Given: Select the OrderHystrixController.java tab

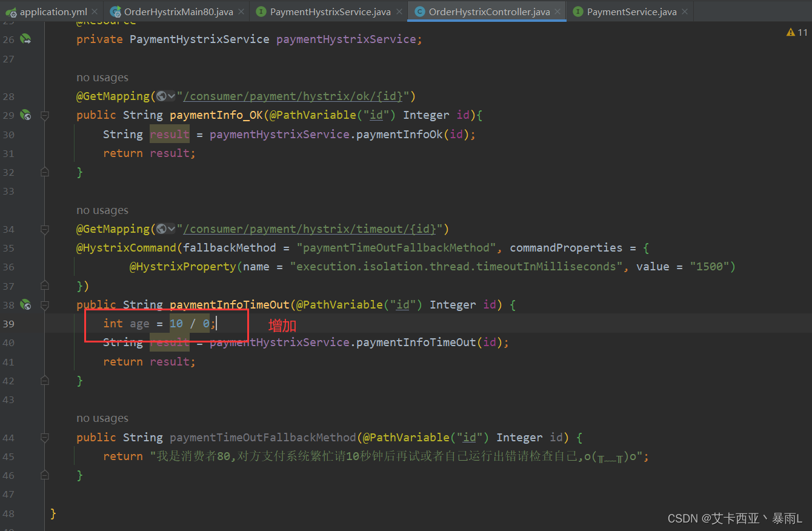Looking at the screenshot, I should click(x=487, y=12).
